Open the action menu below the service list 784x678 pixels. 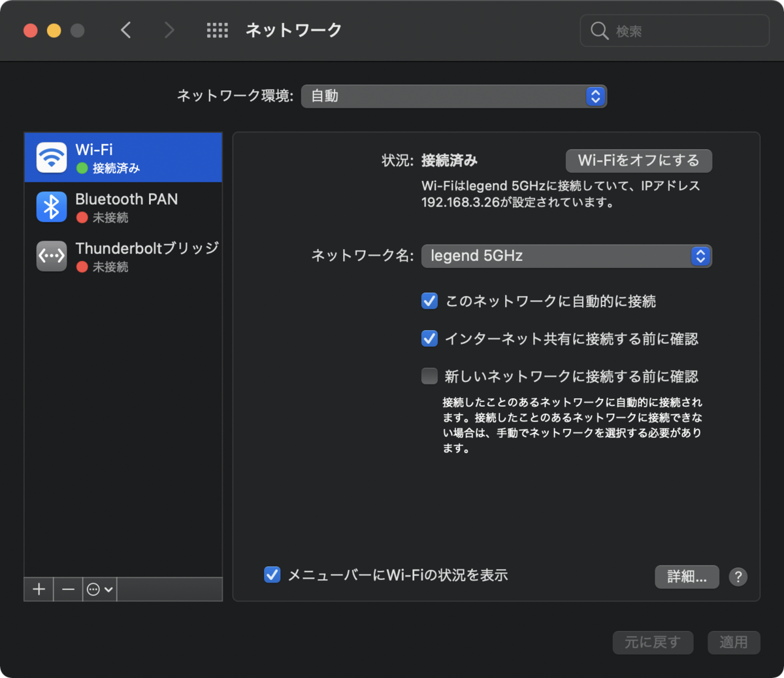(x=99, y=589)
